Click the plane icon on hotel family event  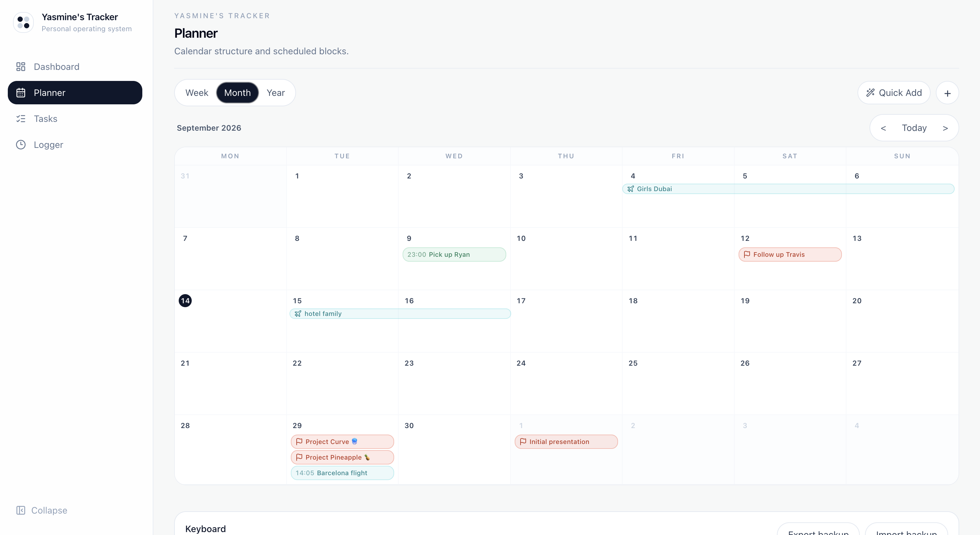pos(298,314)
